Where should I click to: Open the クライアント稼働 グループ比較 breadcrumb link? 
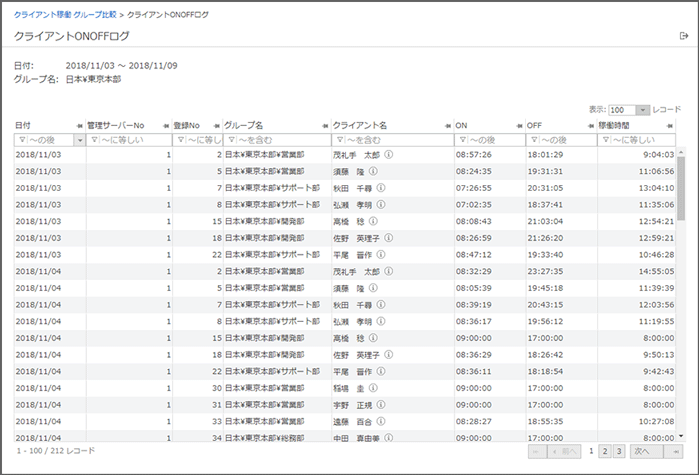coord(64,14)
